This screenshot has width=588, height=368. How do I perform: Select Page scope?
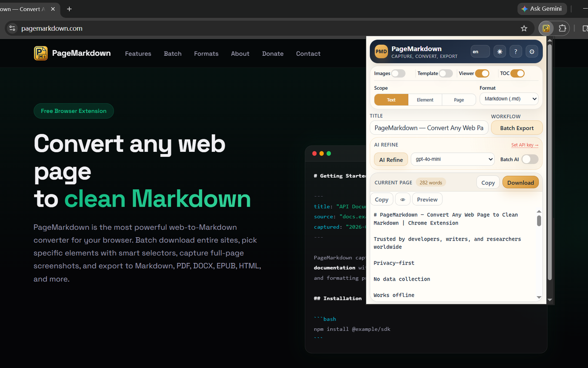tap(459, 100)
